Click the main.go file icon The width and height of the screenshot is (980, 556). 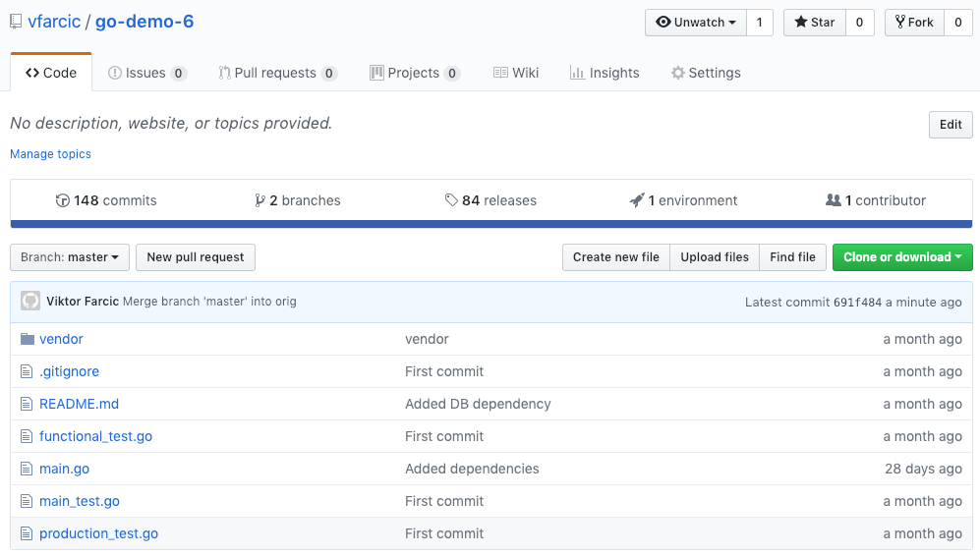(x=27, y=470)
